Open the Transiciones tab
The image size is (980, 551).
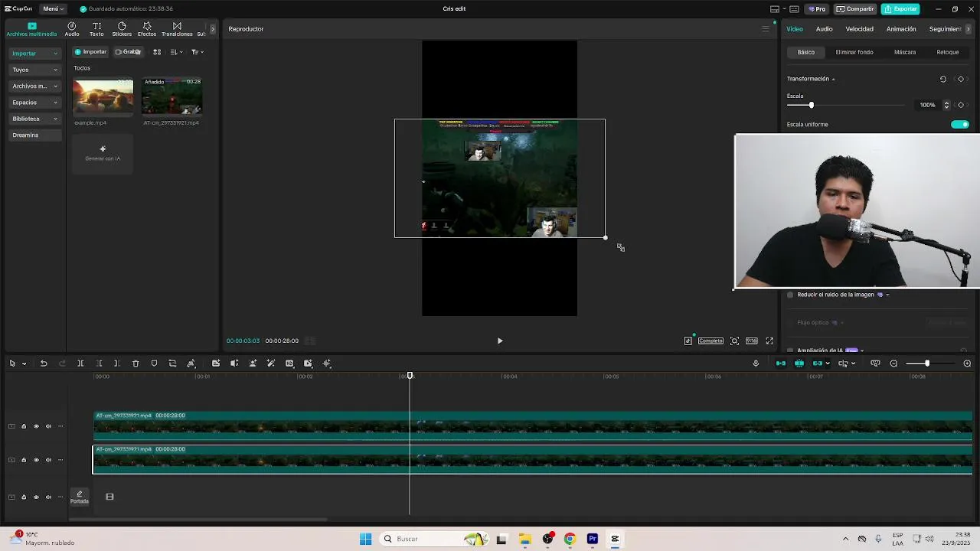point(177,29)
